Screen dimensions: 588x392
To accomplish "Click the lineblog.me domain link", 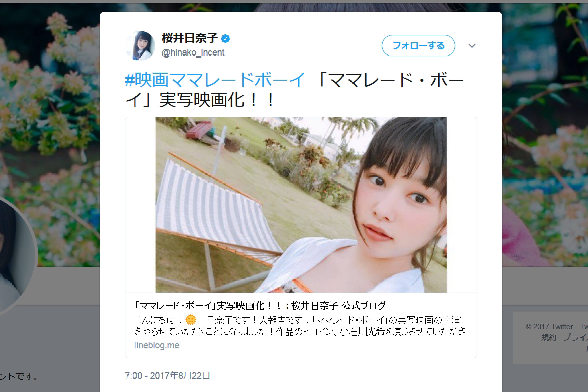I will click(157, 345).
